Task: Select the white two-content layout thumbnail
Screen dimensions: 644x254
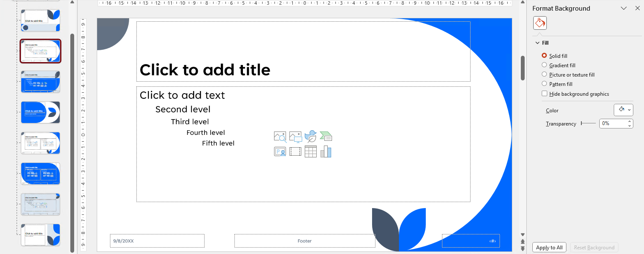Action: (x=40, y=143)
